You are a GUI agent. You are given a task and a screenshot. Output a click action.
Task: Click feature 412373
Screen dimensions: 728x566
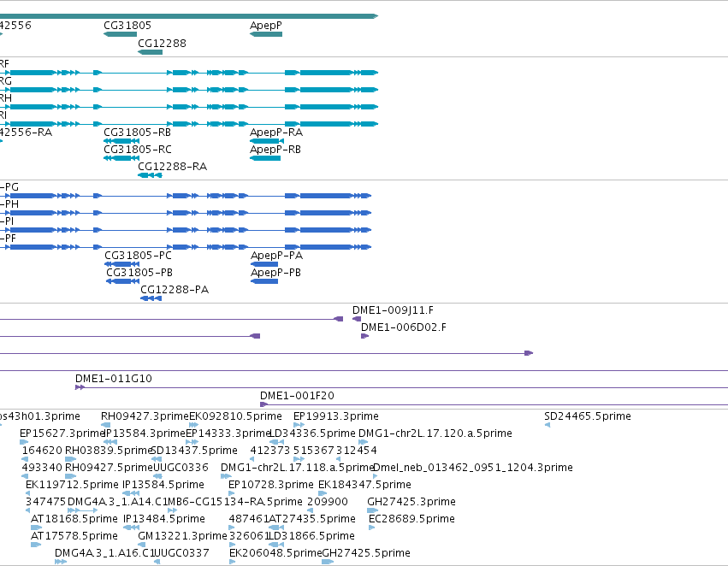[269, 451]
